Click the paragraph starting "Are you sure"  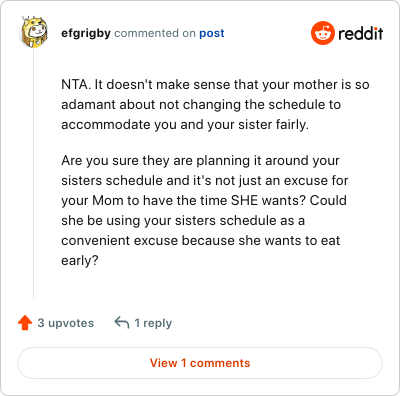pos(205,210)
